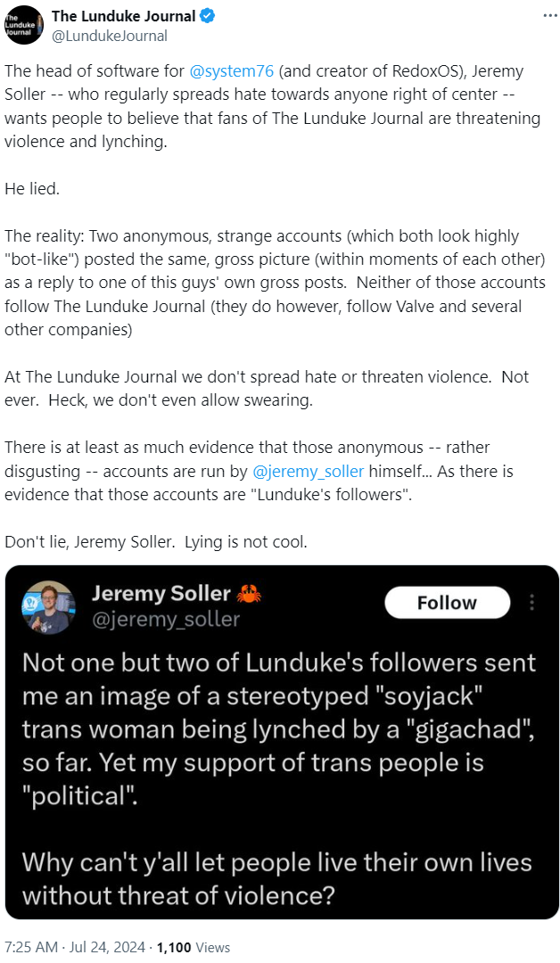Open vertical three-dot menu in quoted post
Image resolution: width=560 pixels, height=963 pixels.
532,603
